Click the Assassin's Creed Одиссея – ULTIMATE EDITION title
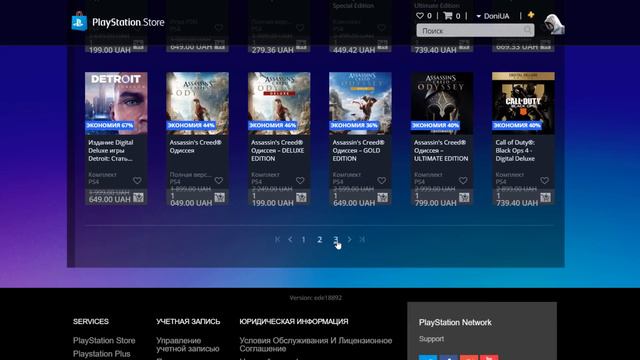 [x=441, y=150]
